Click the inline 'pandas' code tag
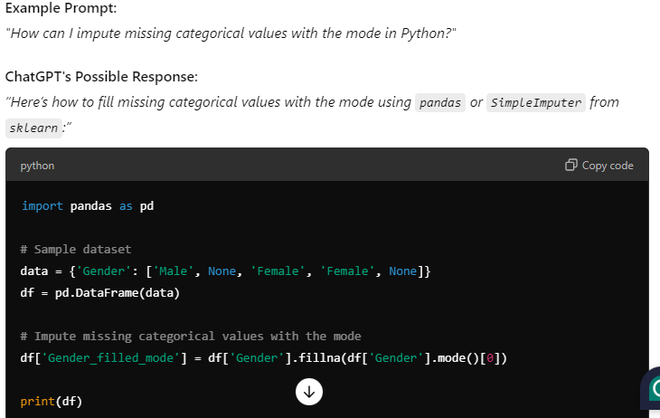The height and width of the screenshot is (418, 660). (x=440, y=102)
